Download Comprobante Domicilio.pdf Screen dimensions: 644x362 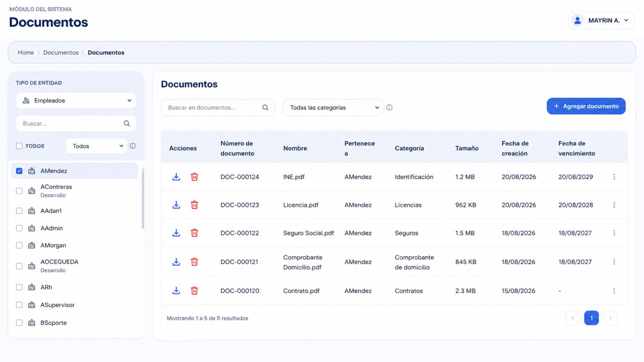pos(176,262)
